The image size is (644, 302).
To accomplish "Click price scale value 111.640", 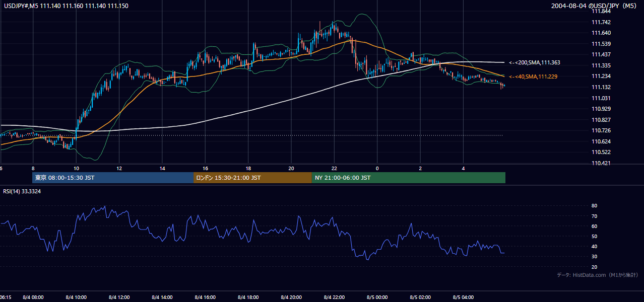I will click(x=601, y=33).
